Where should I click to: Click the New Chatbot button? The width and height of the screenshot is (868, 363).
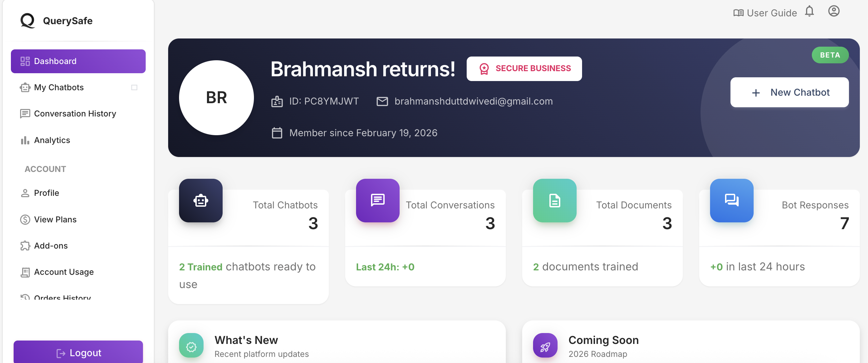pyautogui.click(x=789, y=92)
